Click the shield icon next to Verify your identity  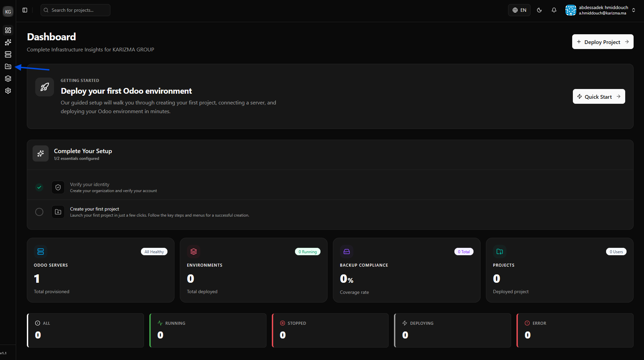[58, 187]
